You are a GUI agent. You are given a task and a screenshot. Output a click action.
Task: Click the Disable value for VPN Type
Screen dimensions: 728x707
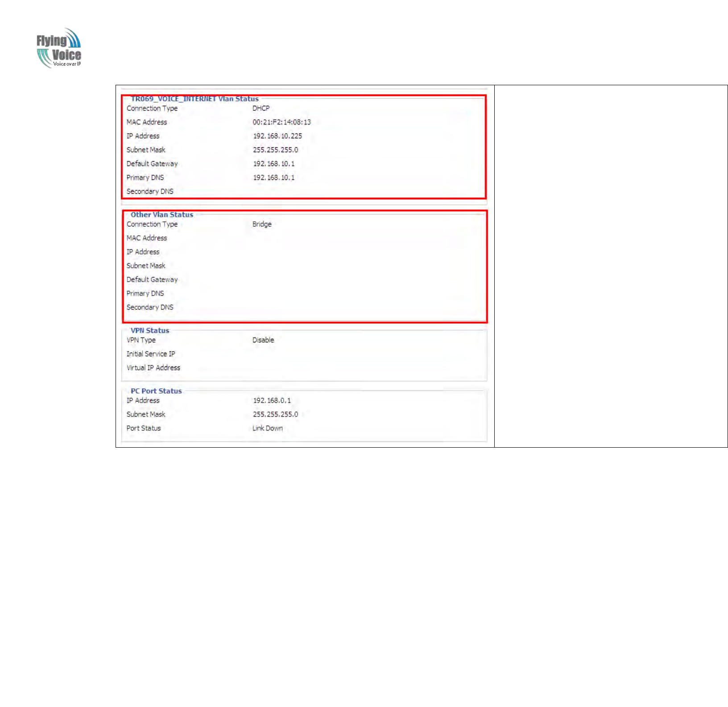coord(263,340)
